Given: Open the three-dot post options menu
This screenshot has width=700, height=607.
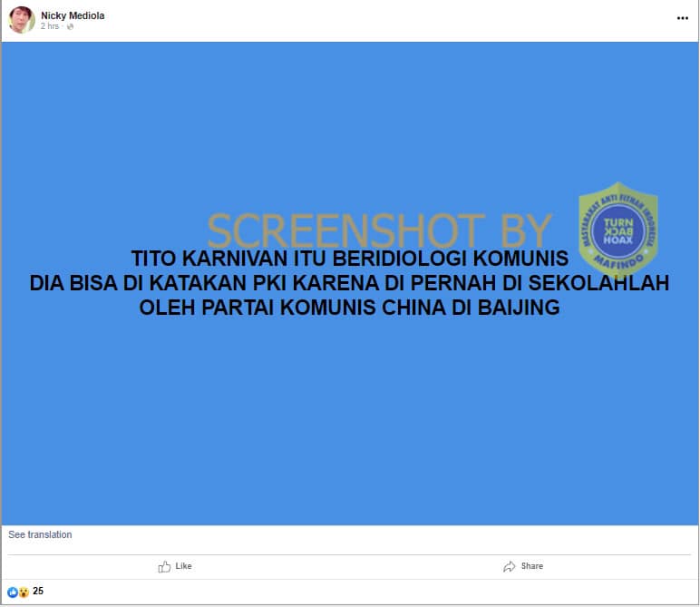Looking at the screenshot, I should click(682, 18).
